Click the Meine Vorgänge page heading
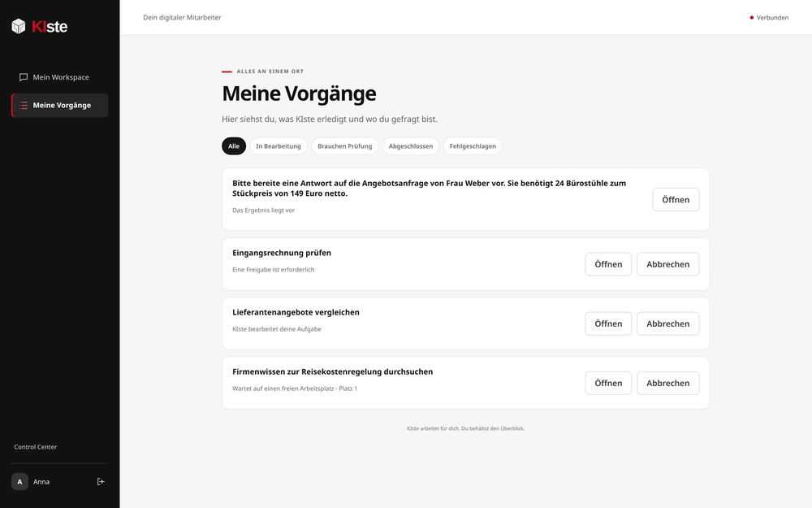This screenshot has height=508, width=812. tap(300, 93)
